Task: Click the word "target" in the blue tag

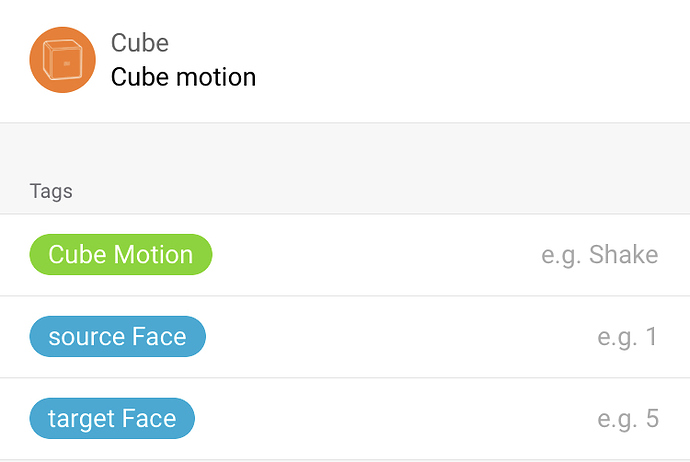Action: [x=83, y=419]
